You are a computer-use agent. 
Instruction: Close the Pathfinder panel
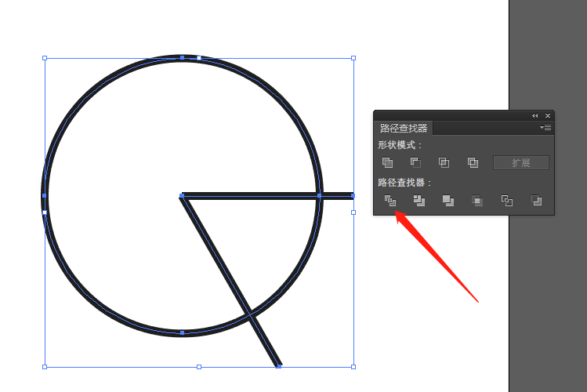pyautogui.click(x=548, y=116)
